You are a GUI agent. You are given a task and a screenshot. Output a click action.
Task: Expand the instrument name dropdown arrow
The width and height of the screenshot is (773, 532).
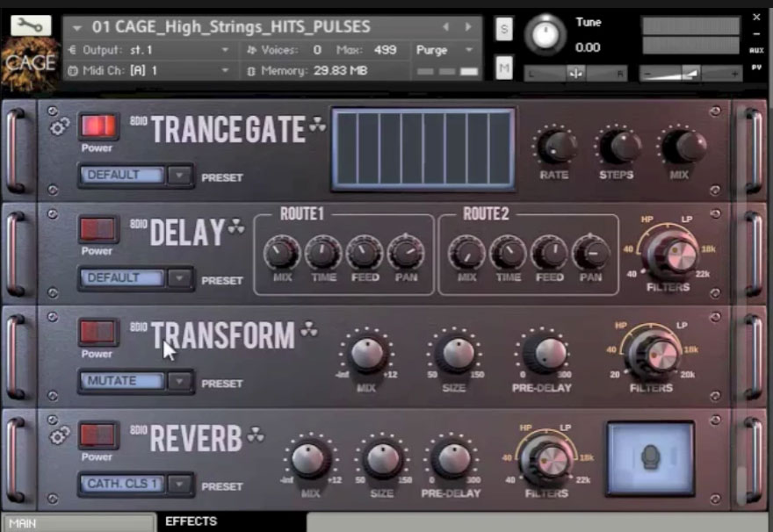(77, 28)
